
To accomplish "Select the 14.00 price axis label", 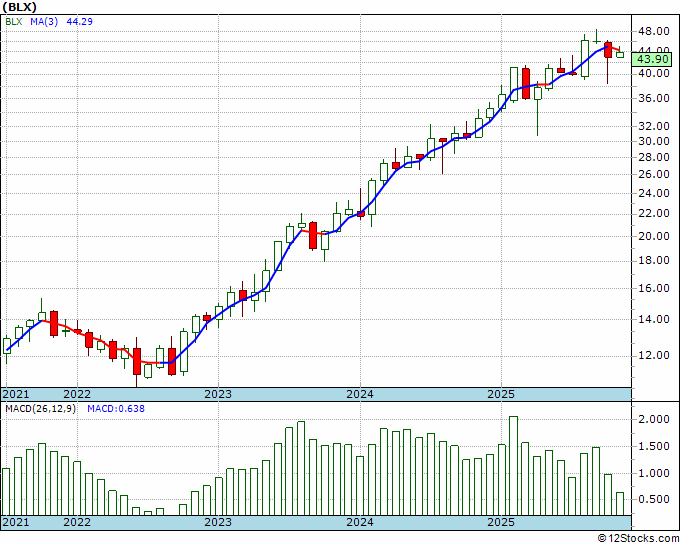I will [654, 320].
